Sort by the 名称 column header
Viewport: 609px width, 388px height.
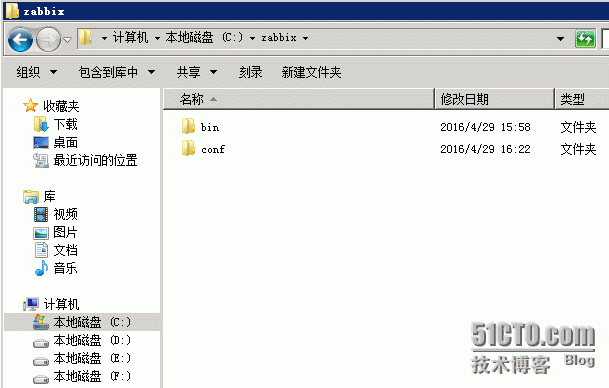pyautogui.click(x=299, y=99)
